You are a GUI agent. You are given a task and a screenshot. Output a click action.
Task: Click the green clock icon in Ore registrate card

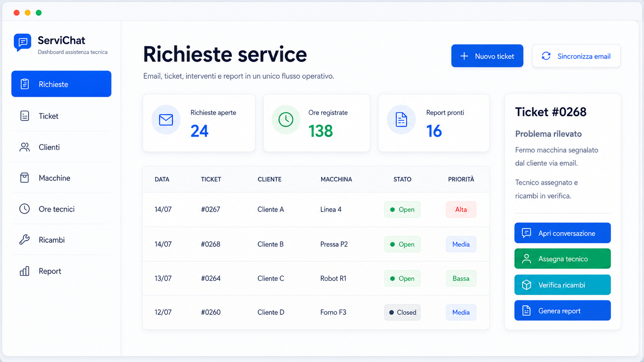[286, 120]
